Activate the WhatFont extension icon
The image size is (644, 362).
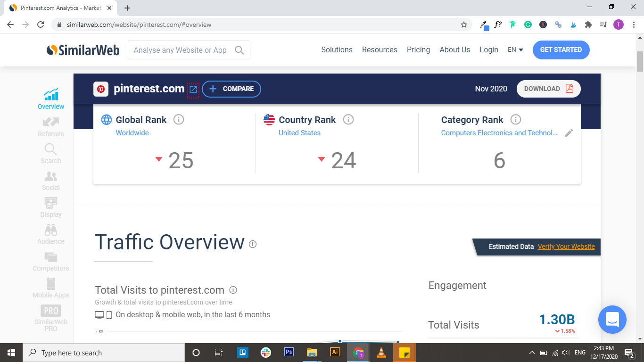(x=498, y=25)
